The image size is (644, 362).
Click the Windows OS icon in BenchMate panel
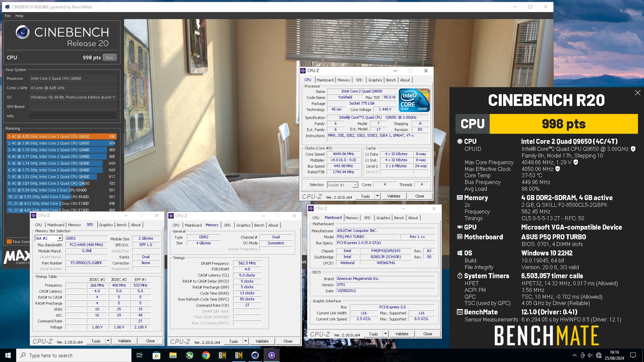[460, 253]
